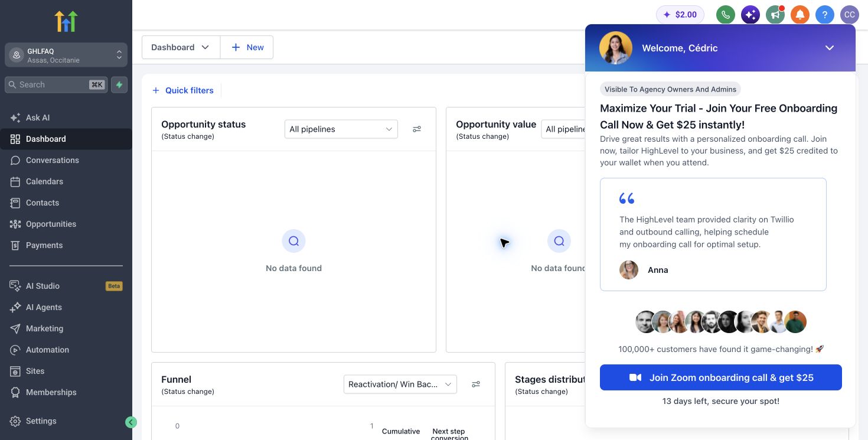Open the CC user profile avatar
Viewport: 868px width, 440px height.
coord(850,15)
